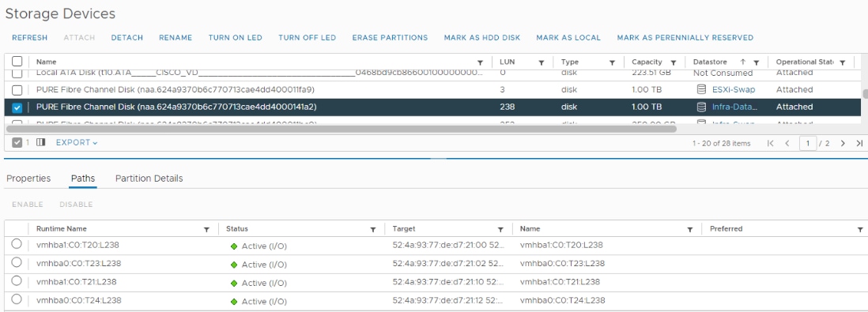Switch to the Properties tab
868x312 pixels.
pyautogui.click(x=28, y=179)
